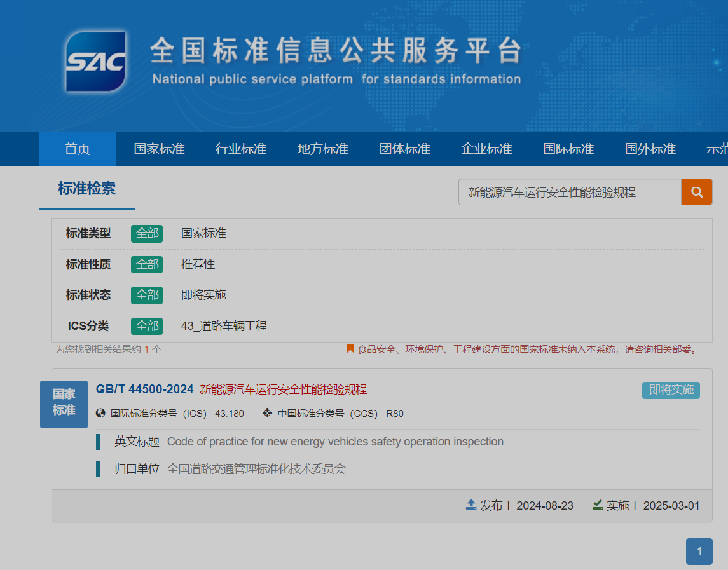Click the result count text 为您找到相关结果约
This screenshot has height=570, width=728.
click(99, 349)
